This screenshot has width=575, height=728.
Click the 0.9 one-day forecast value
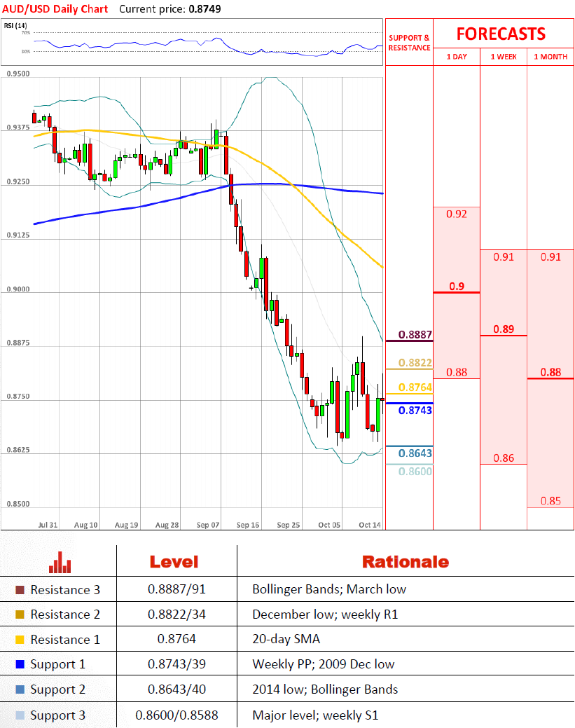pos(457,286)
